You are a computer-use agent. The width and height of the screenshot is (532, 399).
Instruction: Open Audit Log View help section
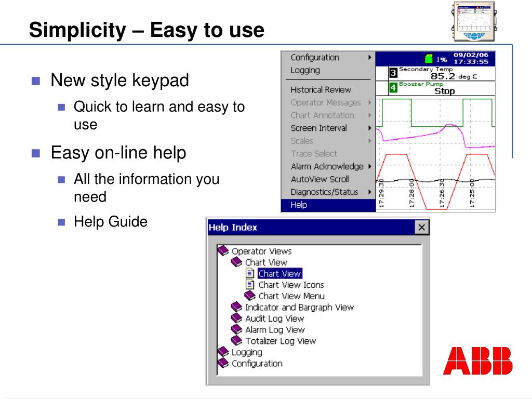pos(274,318)
